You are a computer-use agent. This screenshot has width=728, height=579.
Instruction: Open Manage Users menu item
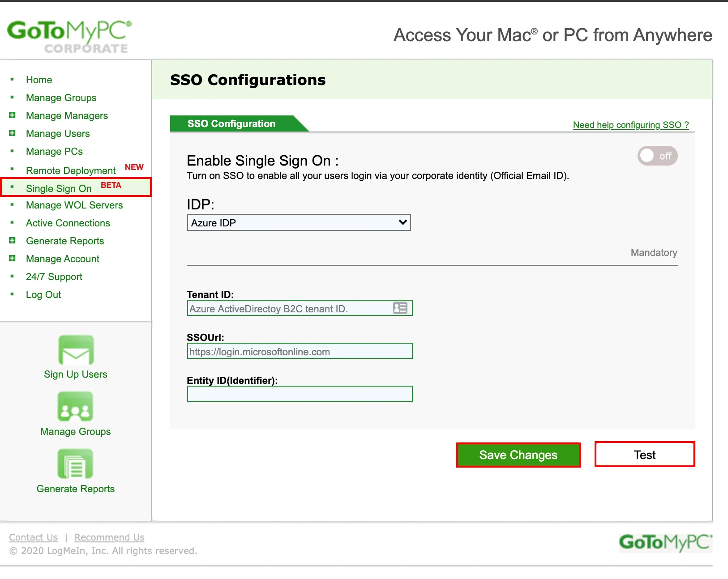coord(58,133)
